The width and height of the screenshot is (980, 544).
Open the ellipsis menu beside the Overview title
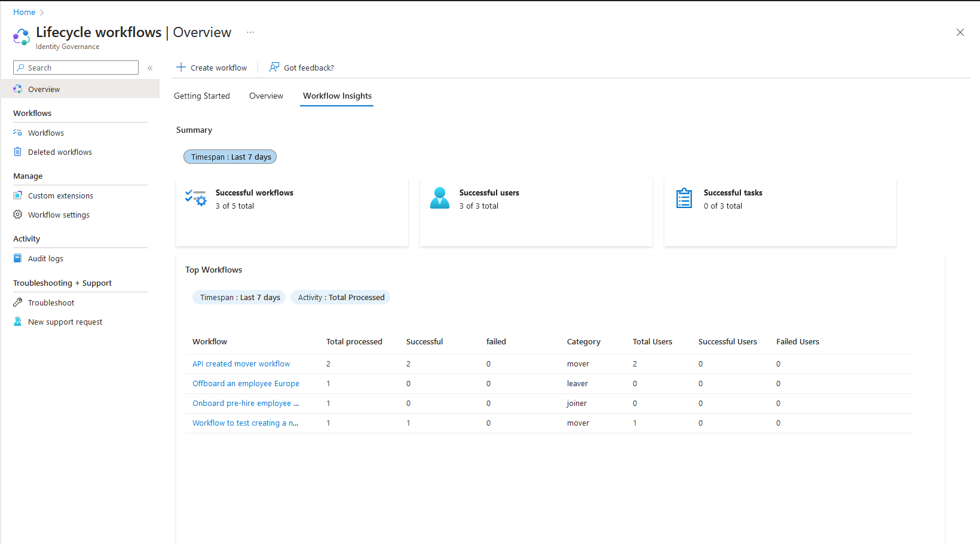(250, 32)
